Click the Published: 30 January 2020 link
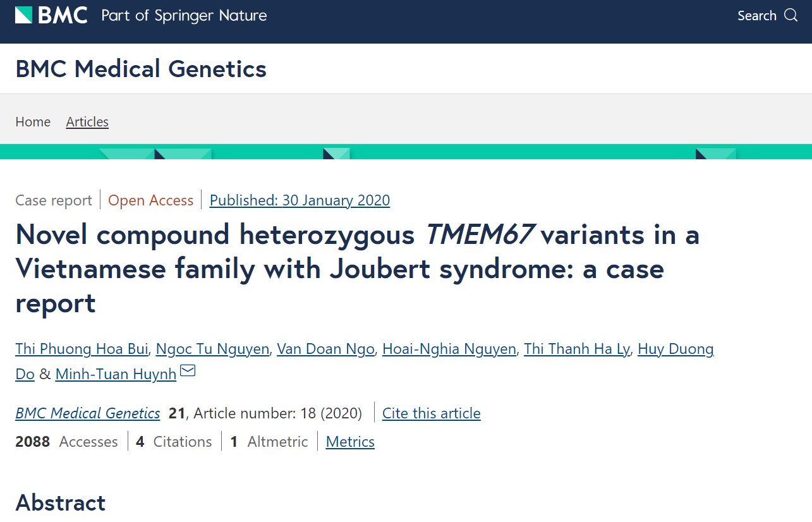Screen dimensions: 812x522 click(300, 200)
